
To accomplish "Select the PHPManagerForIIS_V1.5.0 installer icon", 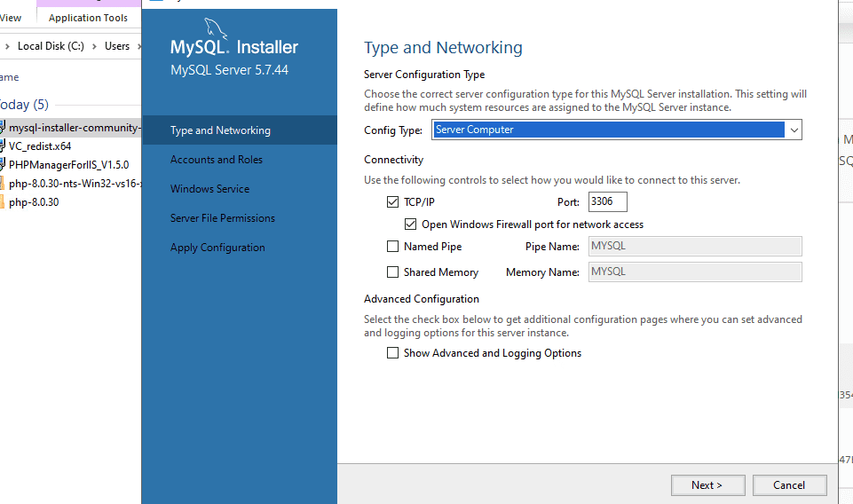I will pyautogui.click(x=3, y=164).
